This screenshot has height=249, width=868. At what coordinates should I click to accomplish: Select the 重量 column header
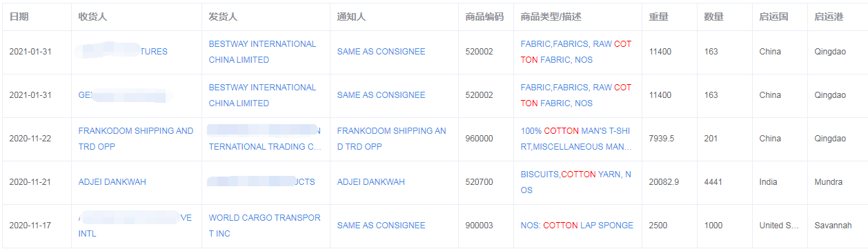point(658,17)
